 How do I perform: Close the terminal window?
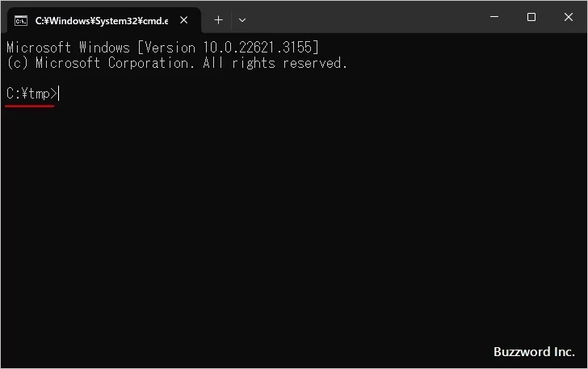[x=568, y=17]
